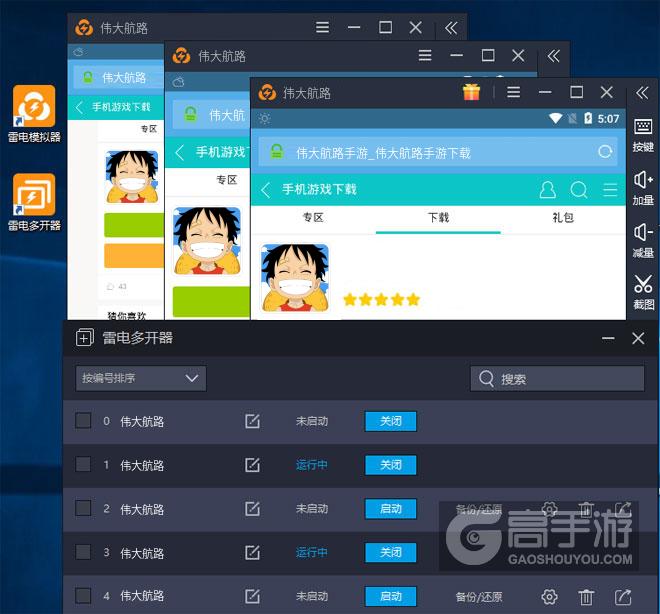660x614 pixels.
Task: Click the address bar 伟大航路手游_伟大航路手游下载
Action: point(438,152)
